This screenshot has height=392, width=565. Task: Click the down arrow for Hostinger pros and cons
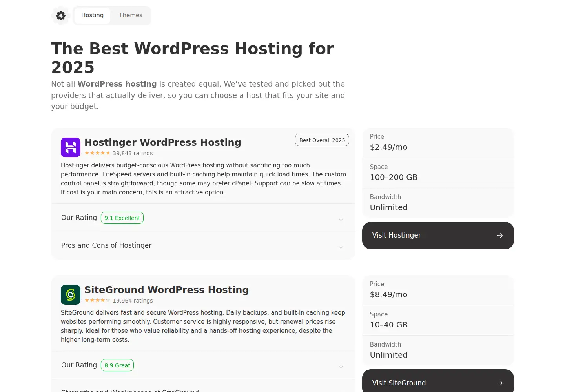341,246
